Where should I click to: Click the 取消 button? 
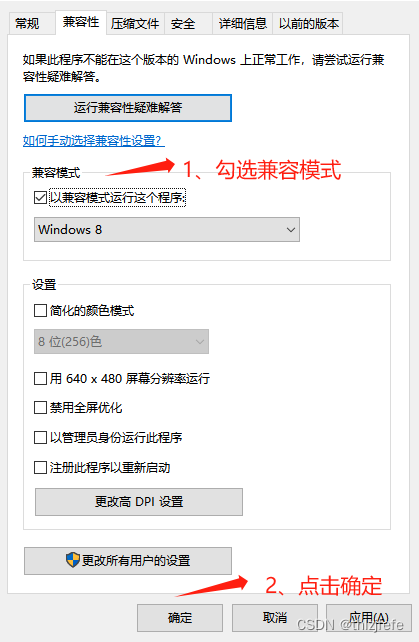click(275, 618)
